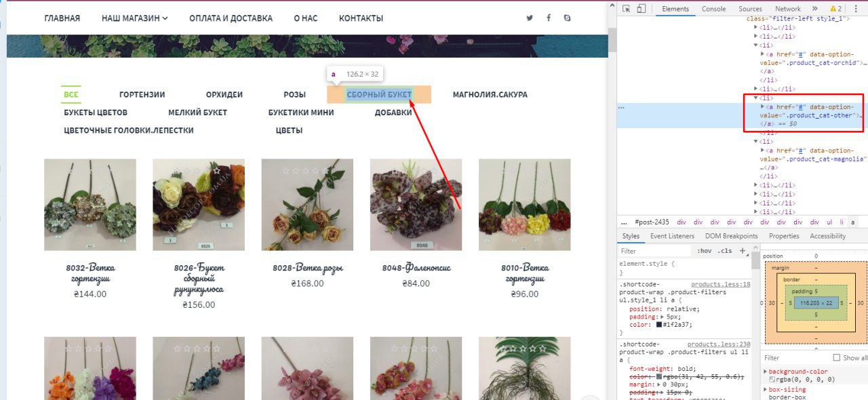
Task: Open source link products.less:18
Action: 721,285
